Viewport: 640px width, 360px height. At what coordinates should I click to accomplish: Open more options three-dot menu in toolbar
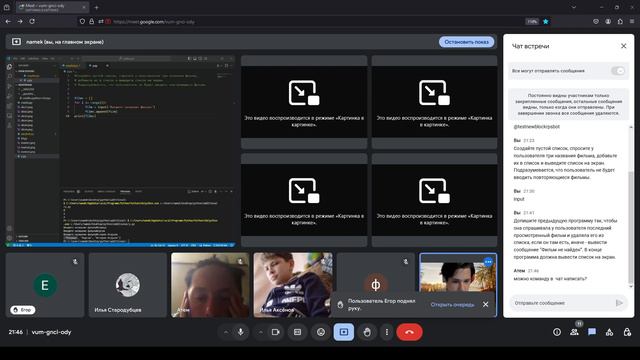click(x=387, y=332)
